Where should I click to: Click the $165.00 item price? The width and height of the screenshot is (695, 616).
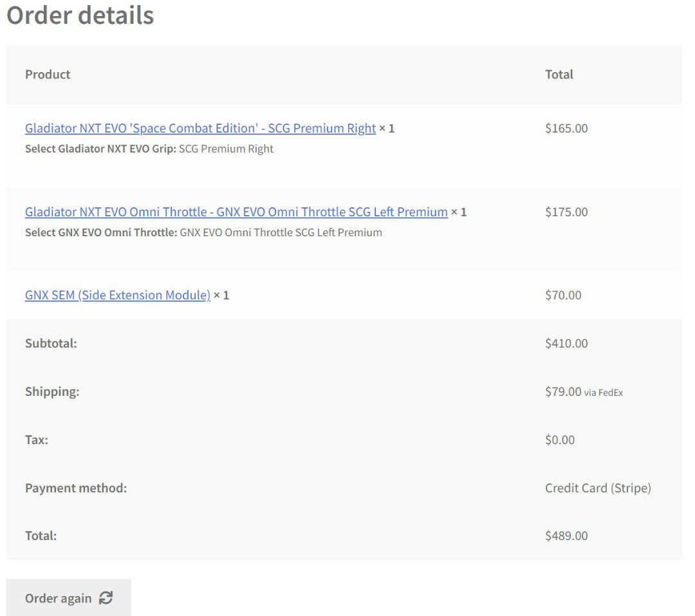point(566,128)
